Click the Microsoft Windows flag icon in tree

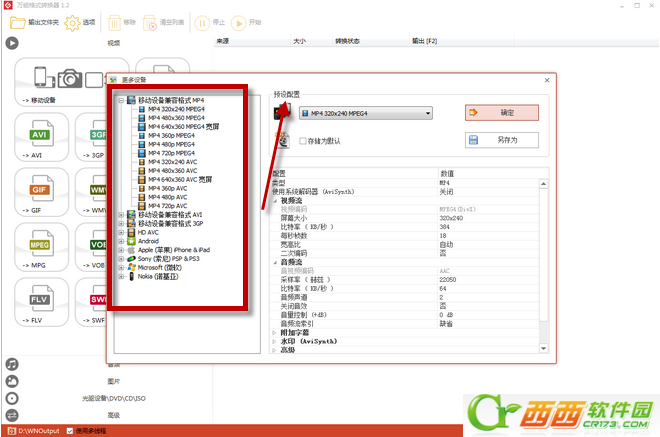point(131,268)
